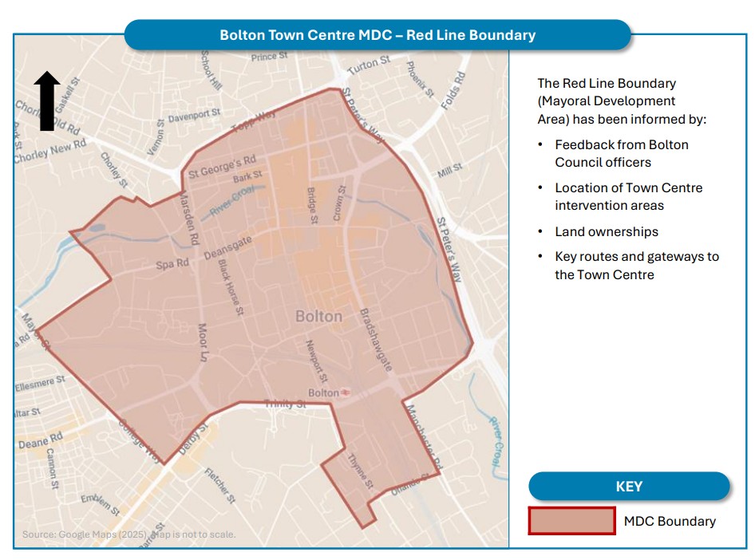
Task: Click the Google Maps source attribution text
Action: point(132,535)
